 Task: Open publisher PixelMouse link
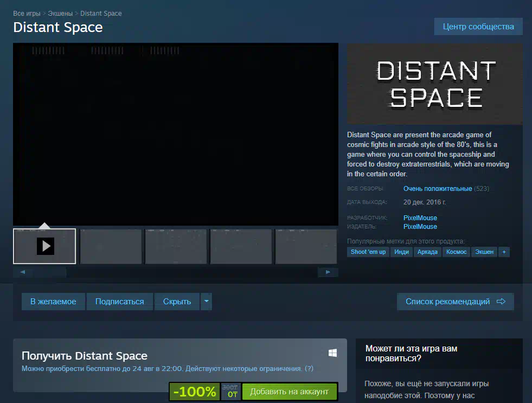tap(420, 227)
